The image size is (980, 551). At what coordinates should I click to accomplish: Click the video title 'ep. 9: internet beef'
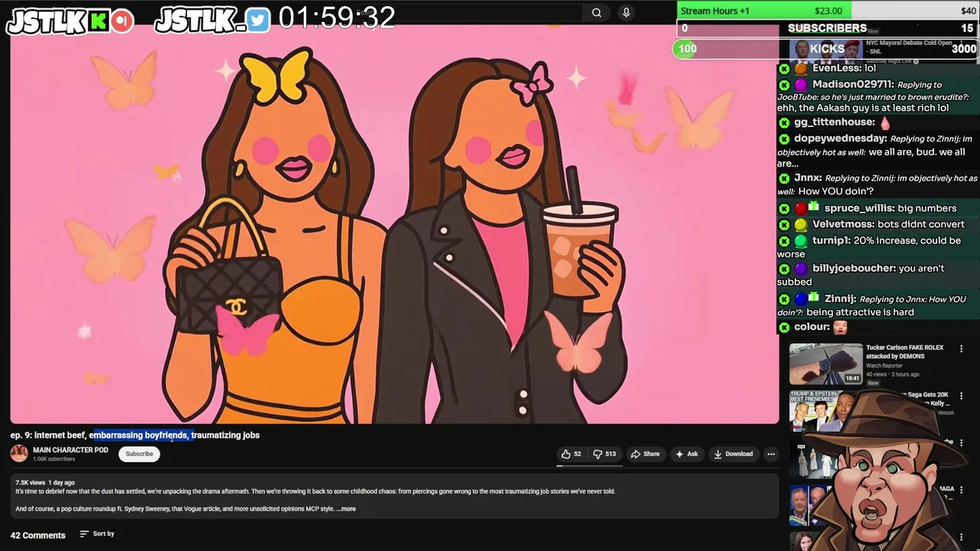click(x=135, y=435)
